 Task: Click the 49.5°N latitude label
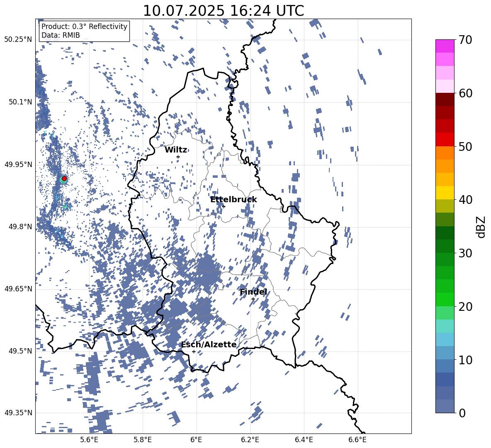pos(20,351)
